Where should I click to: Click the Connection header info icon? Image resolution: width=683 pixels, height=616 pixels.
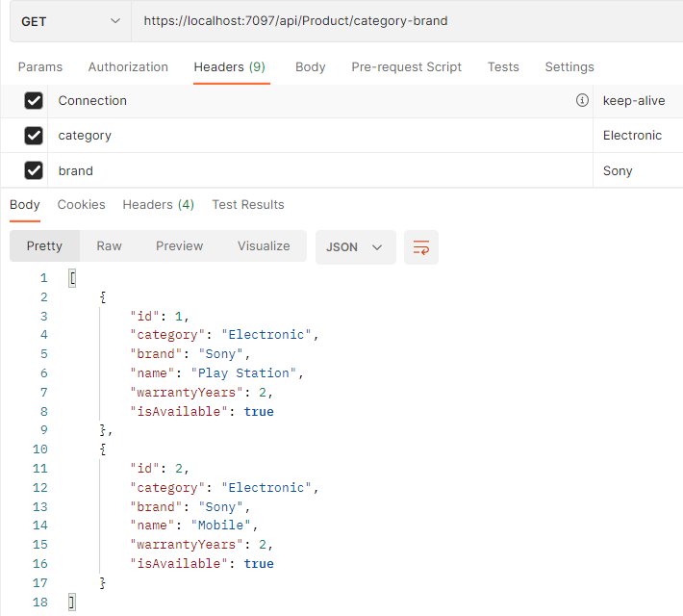pyautogui.click(x=582, y=100)
